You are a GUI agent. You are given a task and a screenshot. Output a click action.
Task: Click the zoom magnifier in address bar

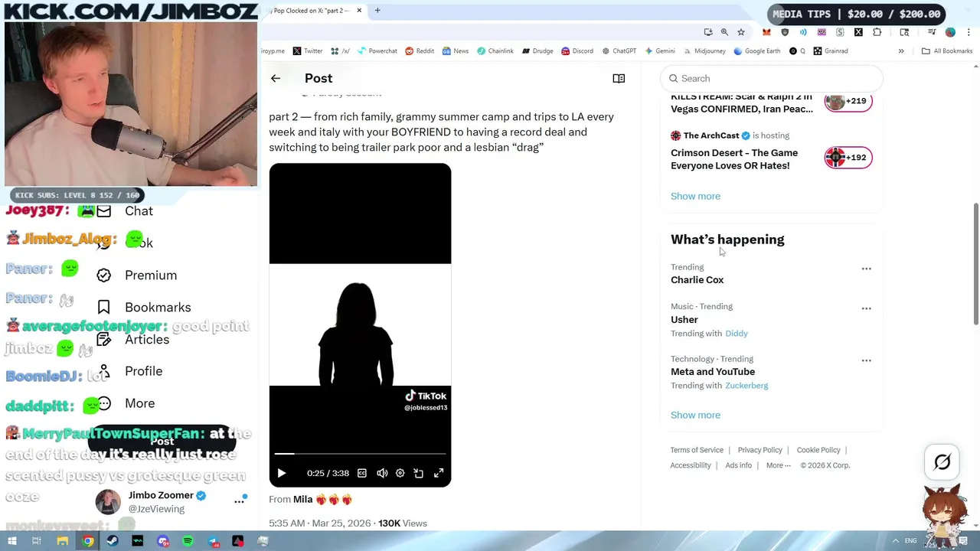724,32
